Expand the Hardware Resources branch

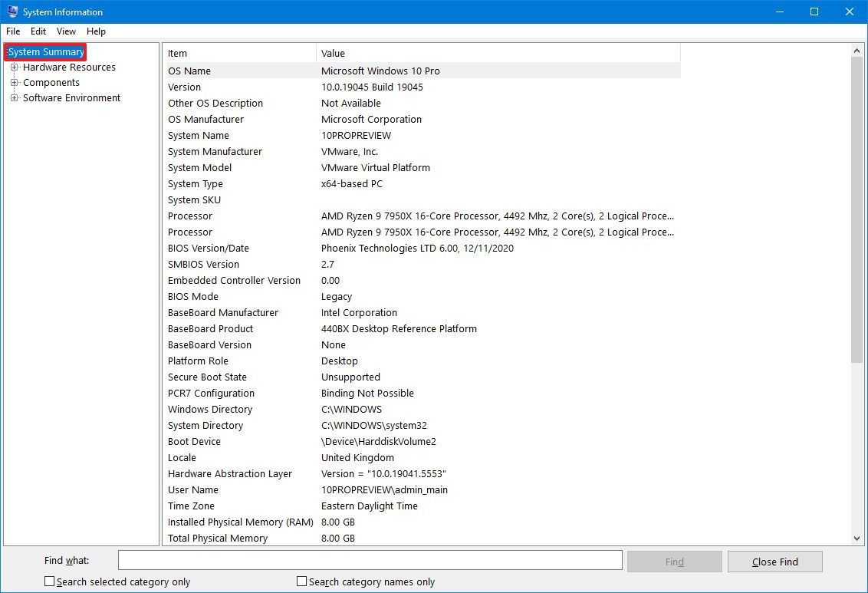point(14,67)
